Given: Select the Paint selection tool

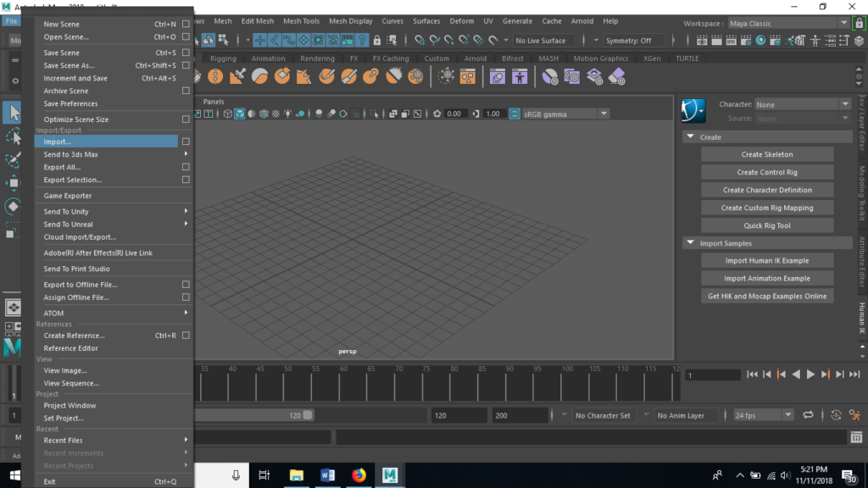Looking at the screenshot, I should pos(13,160).
